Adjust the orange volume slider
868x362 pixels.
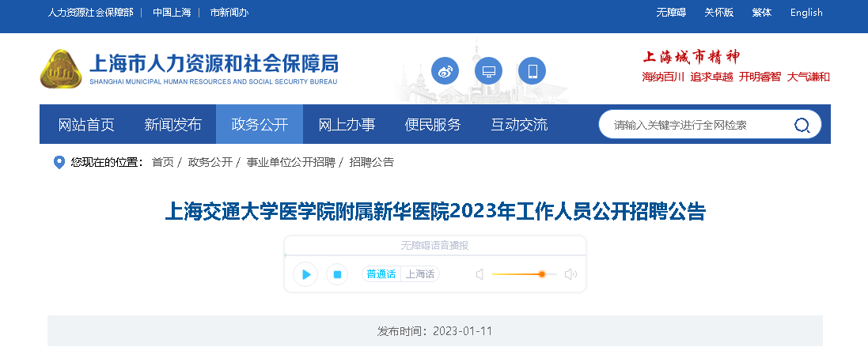tap(525, 274)
